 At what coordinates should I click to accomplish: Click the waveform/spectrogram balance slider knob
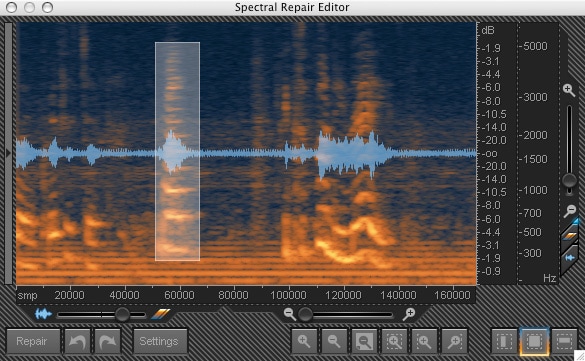122,314
